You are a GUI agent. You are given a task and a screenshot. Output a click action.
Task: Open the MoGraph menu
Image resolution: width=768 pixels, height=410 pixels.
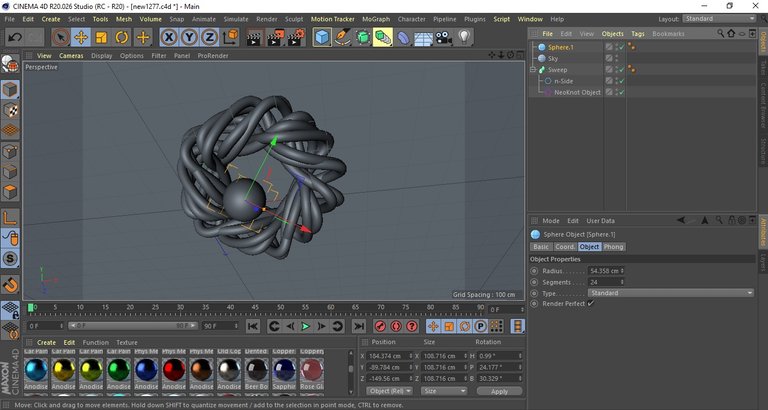pyautogui.click(x=376, y=19)
